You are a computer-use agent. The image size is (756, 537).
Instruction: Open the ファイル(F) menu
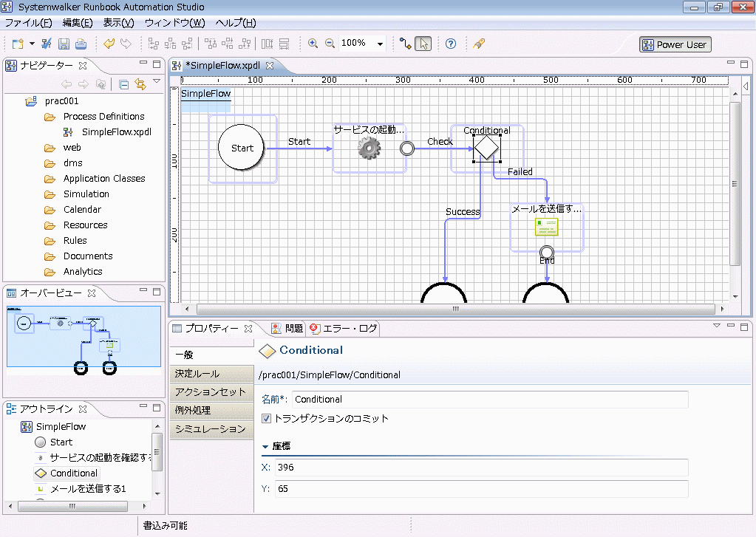coord(28,23)
